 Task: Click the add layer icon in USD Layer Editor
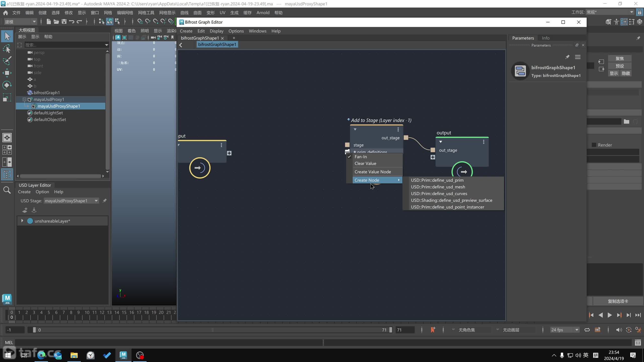(25, 210)
